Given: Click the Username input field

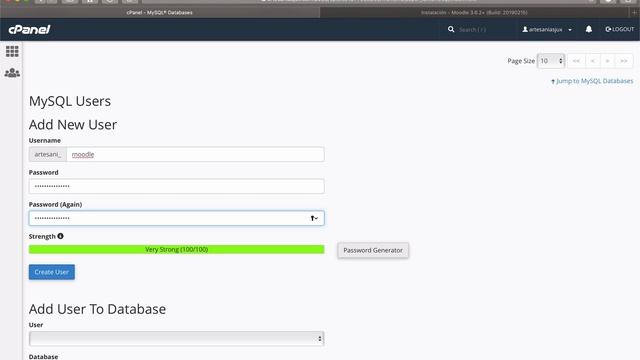Looking at the screenshot, I should pyautogui.click(x=196, y=154).
